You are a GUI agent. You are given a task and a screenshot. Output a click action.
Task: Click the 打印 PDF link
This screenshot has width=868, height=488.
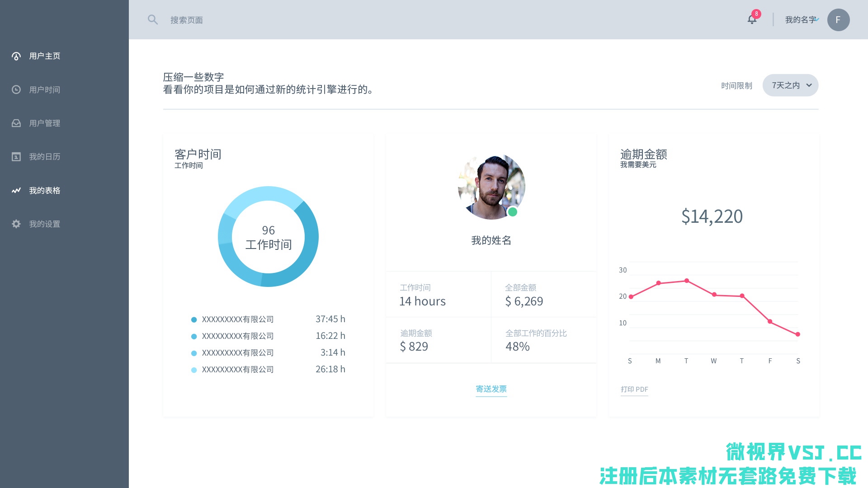634,389
